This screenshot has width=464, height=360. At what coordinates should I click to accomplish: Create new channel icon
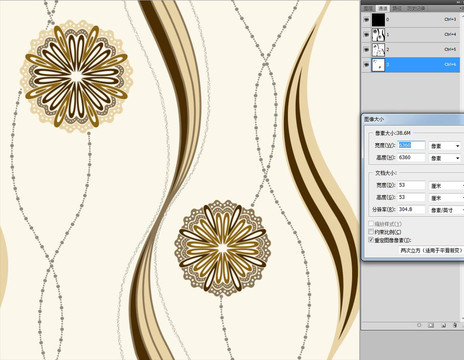[443, 325]
